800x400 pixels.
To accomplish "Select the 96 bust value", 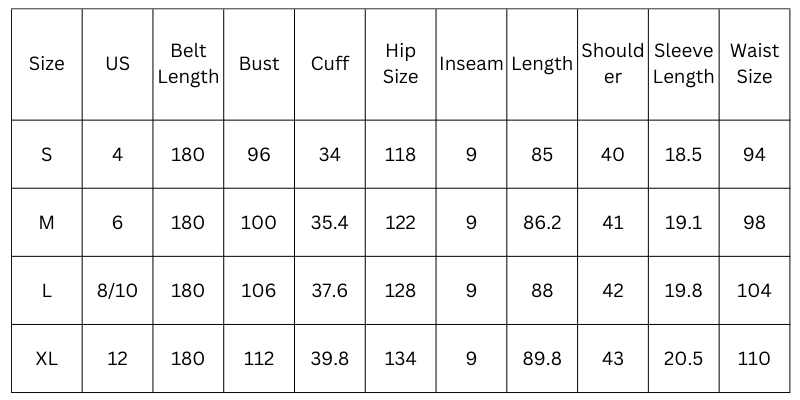I will (259, 154).
